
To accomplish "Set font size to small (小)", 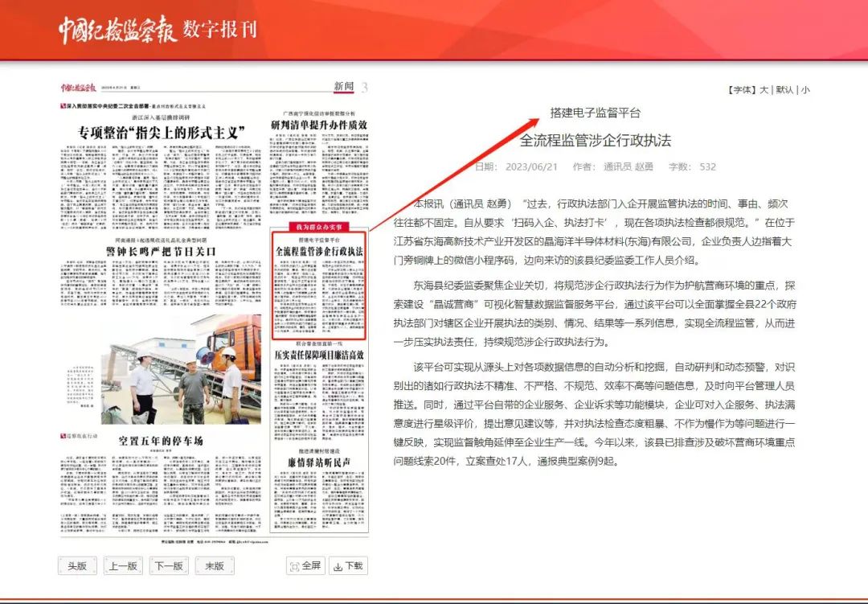I will pos(805,90).
